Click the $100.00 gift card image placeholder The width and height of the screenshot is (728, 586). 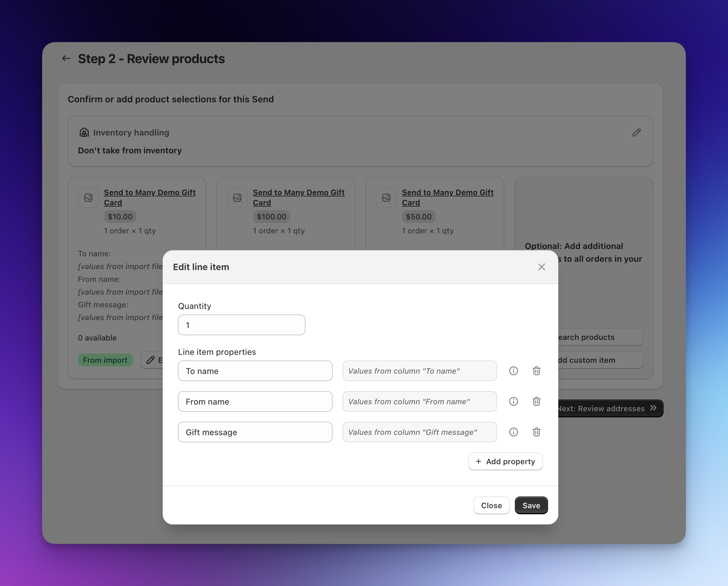click(x=237, y=197)
